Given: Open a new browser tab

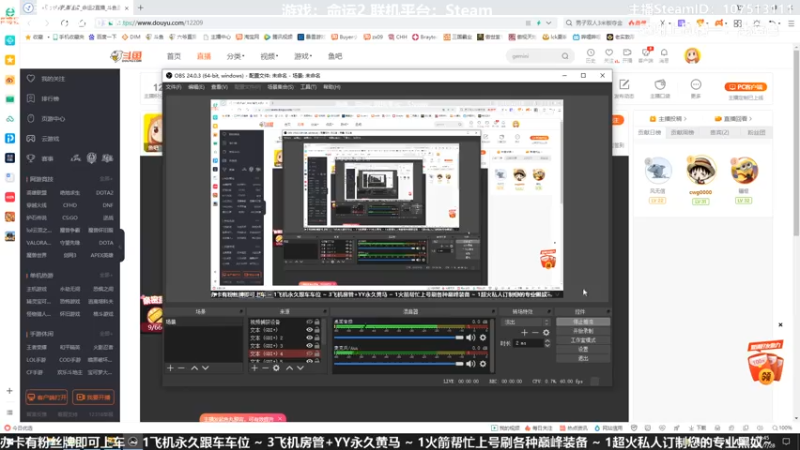Looking at the screenshot, I should (x=141, y=8).
